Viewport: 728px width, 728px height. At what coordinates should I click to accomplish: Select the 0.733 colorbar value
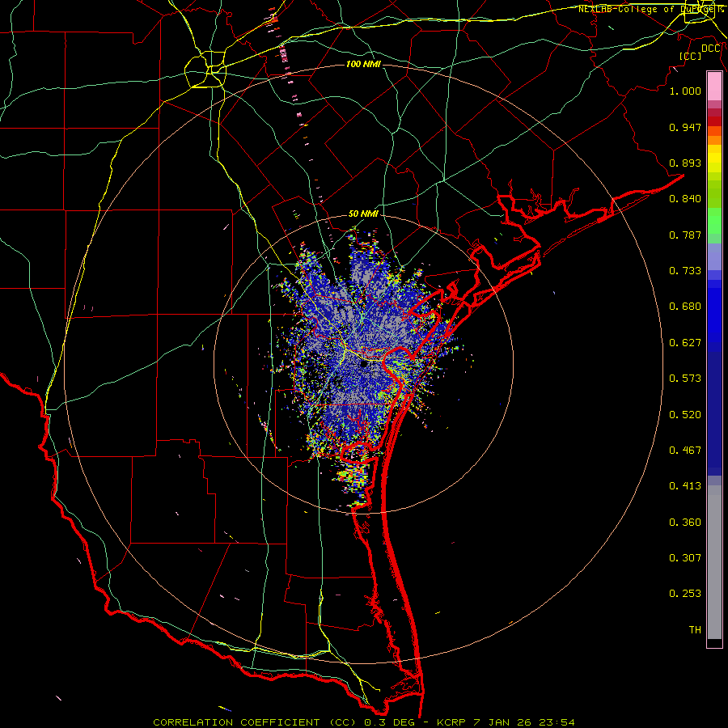(x=685, y=271)
